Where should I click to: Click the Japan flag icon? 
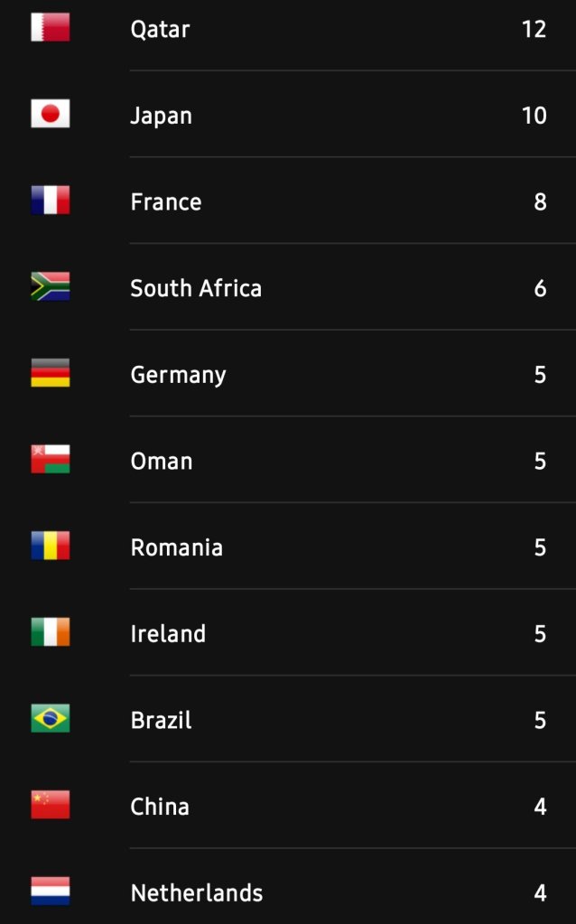click(x=50, y=115)
